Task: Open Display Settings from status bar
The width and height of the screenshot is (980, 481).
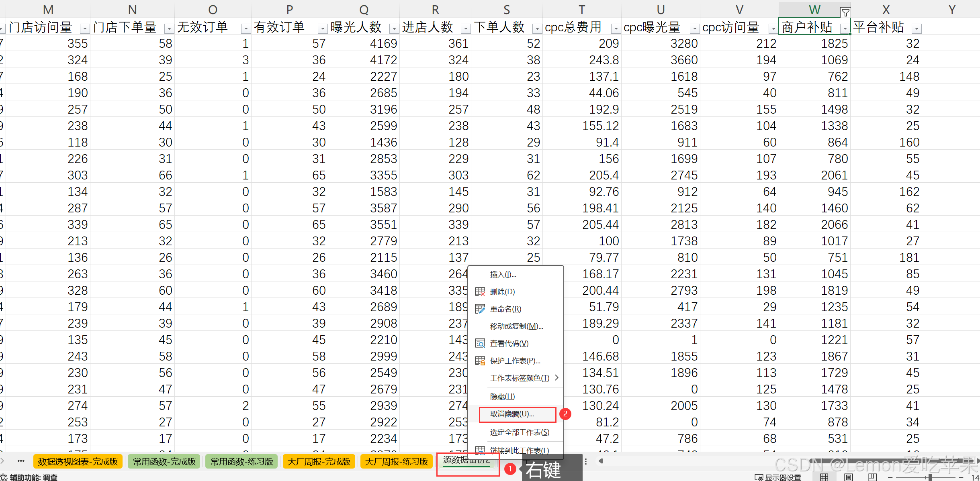Action: point(778,477)
